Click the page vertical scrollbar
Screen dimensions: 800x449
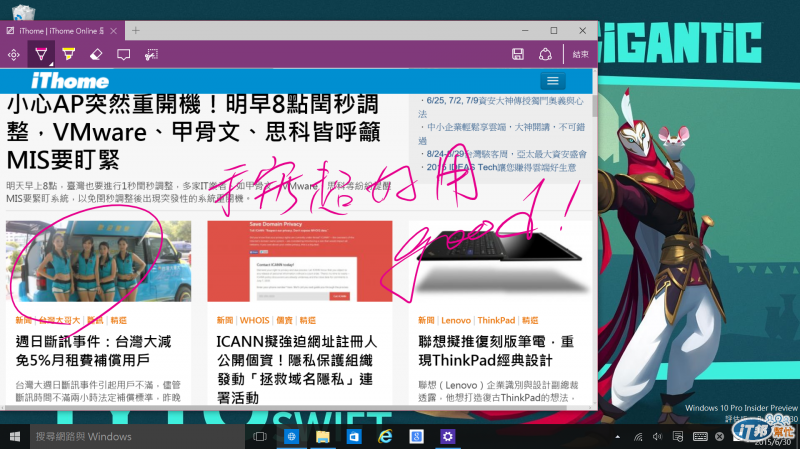point(594,105)
